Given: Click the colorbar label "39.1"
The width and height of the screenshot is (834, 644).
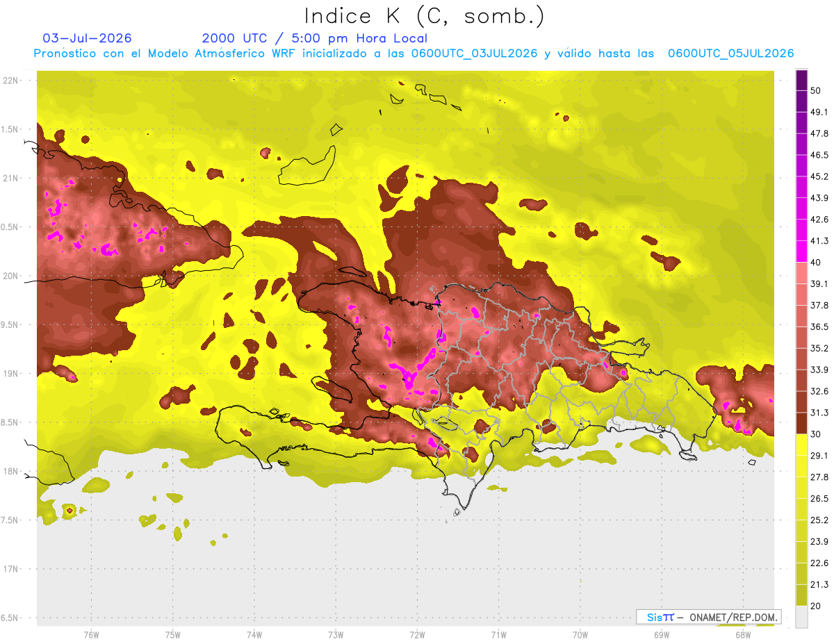Looking at the screenshot, I should 819,284.
